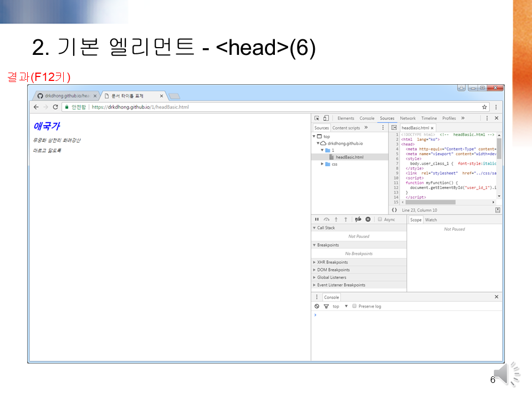Close the console drawer
532x399 pixels.
[x=497, y=297]
